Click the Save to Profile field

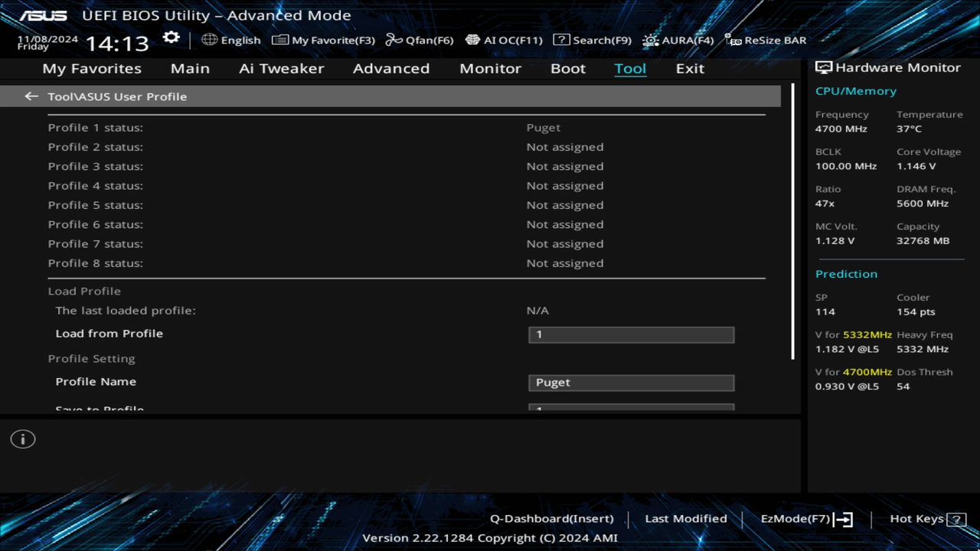tap(631, 408)
